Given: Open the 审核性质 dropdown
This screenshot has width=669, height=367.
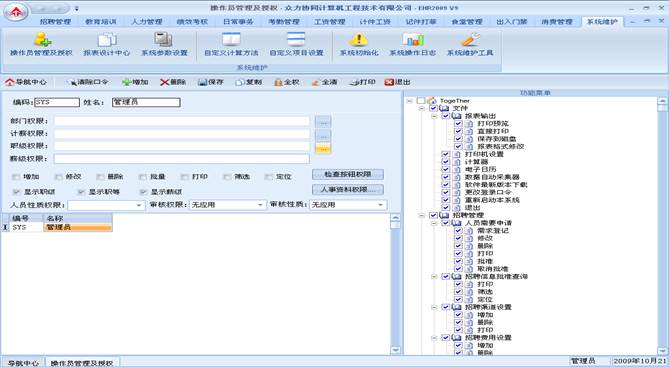Looking at the screenshot, I should (x=381, y=205).
